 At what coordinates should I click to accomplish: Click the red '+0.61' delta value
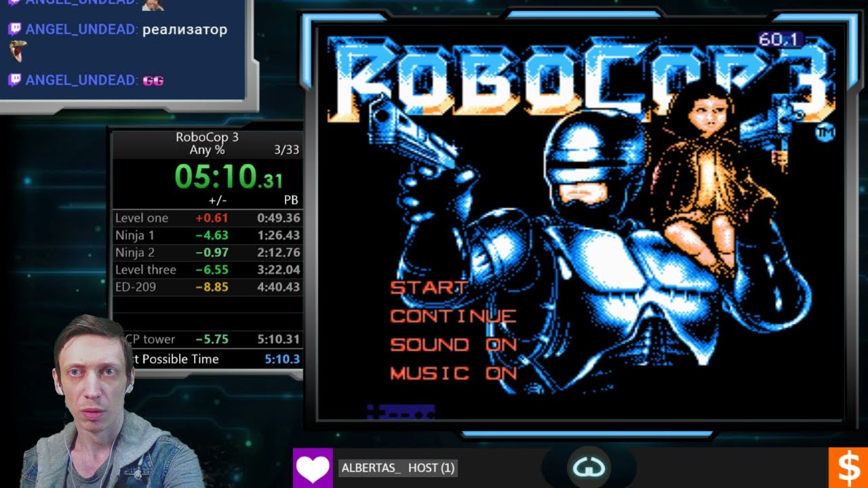click(x=212, y=218)
